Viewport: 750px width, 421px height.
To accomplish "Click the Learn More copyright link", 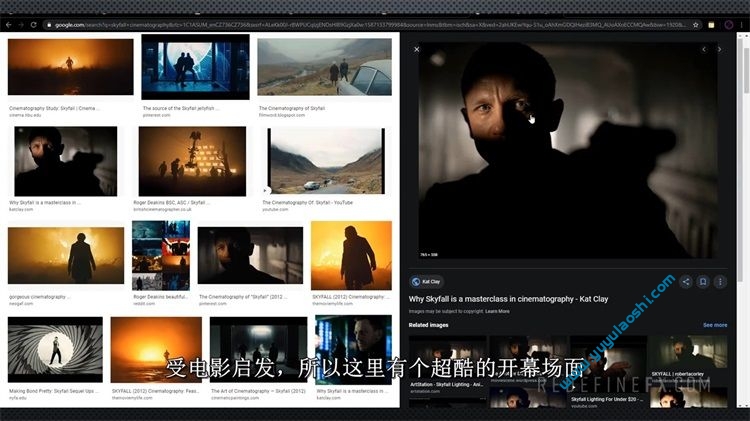I will click(497, 311).
